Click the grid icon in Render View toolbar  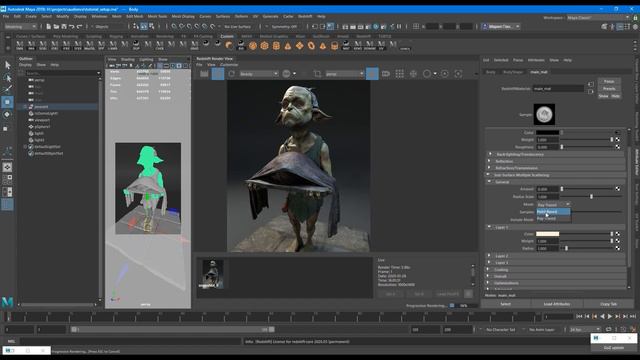(399, 74)
